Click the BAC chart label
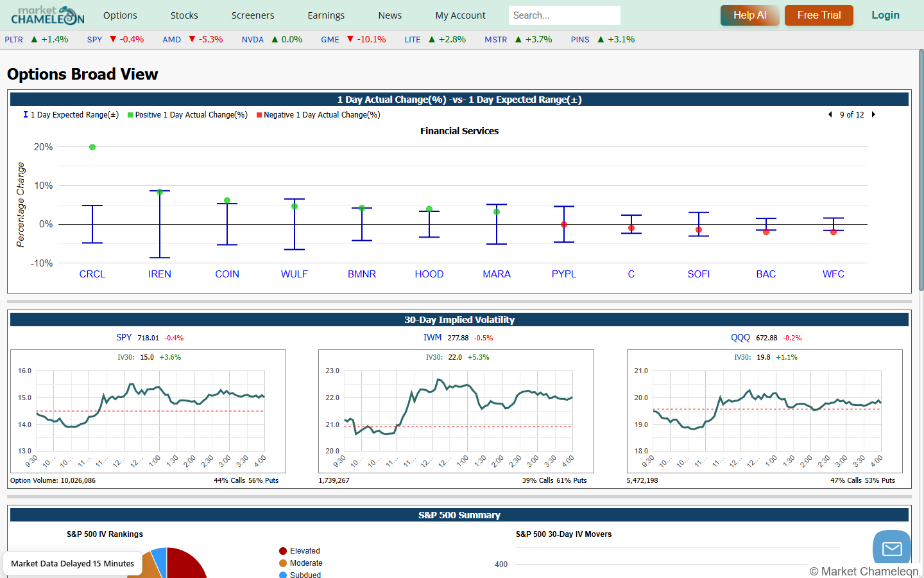Screen dimensions: 924x578 [766, 274]
